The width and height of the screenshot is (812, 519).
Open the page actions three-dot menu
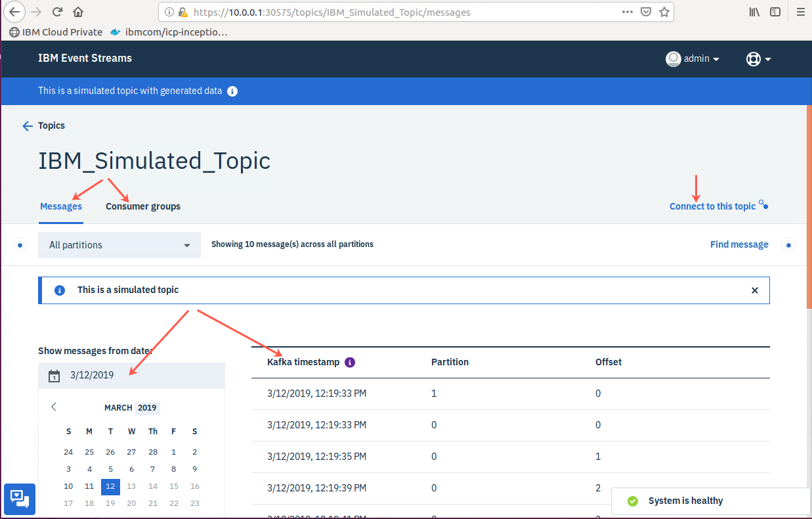(628, 12)
